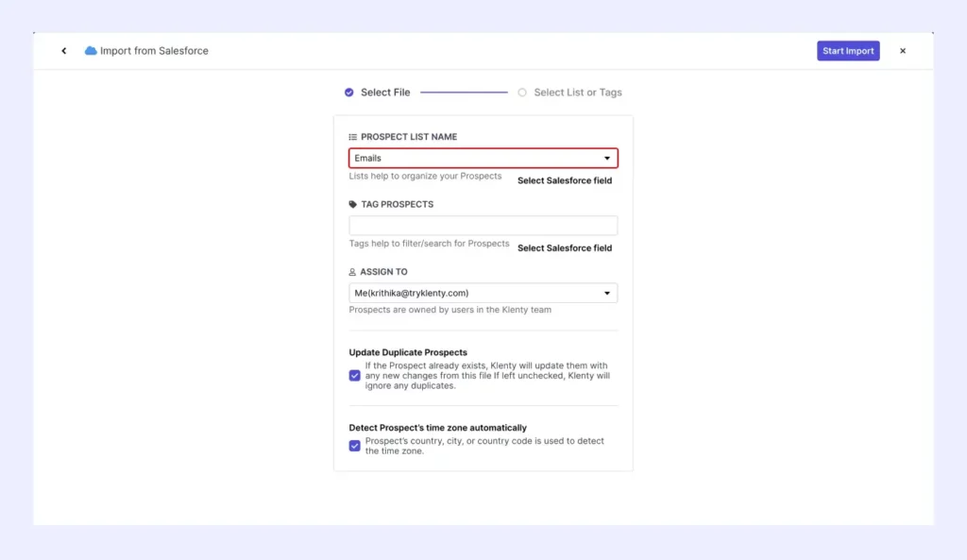Click the Select List or Tags step circle

pos(522,93)
